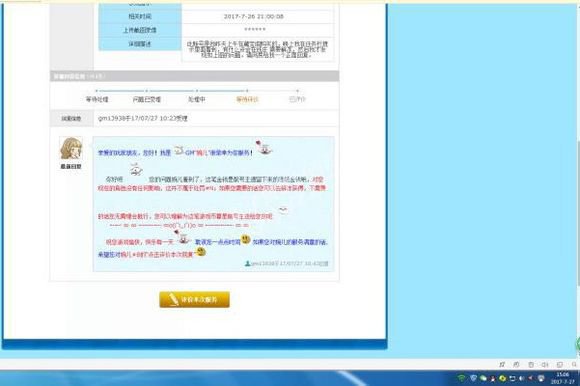Select the orange highlighted progress step
580x386 pixels.
point(247,99)
